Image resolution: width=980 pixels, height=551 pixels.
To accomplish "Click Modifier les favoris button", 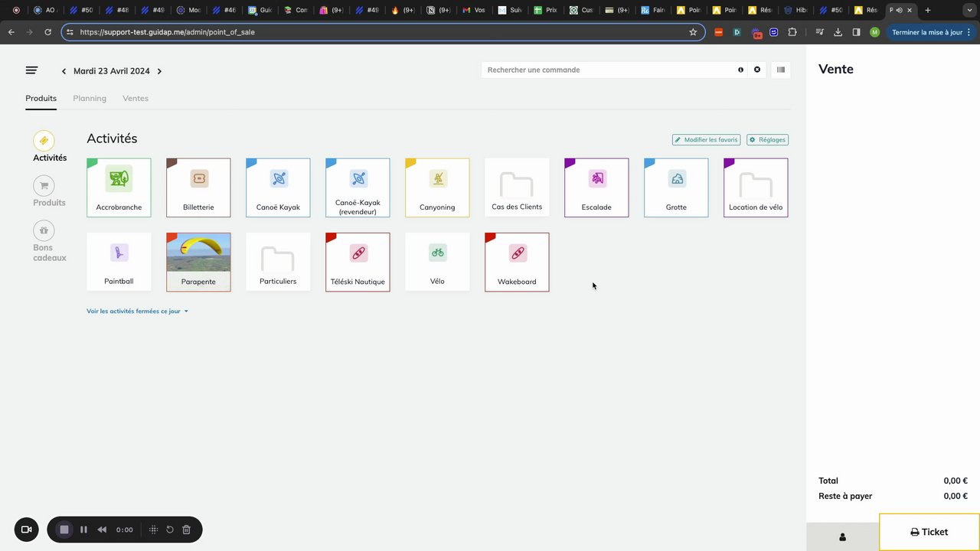I will [706, 140].
